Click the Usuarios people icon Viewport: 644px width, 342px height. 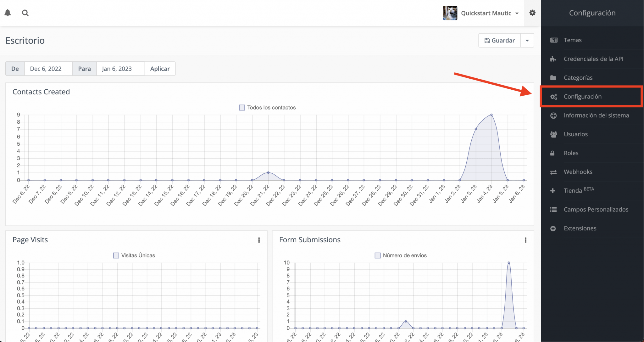point(553,134)
